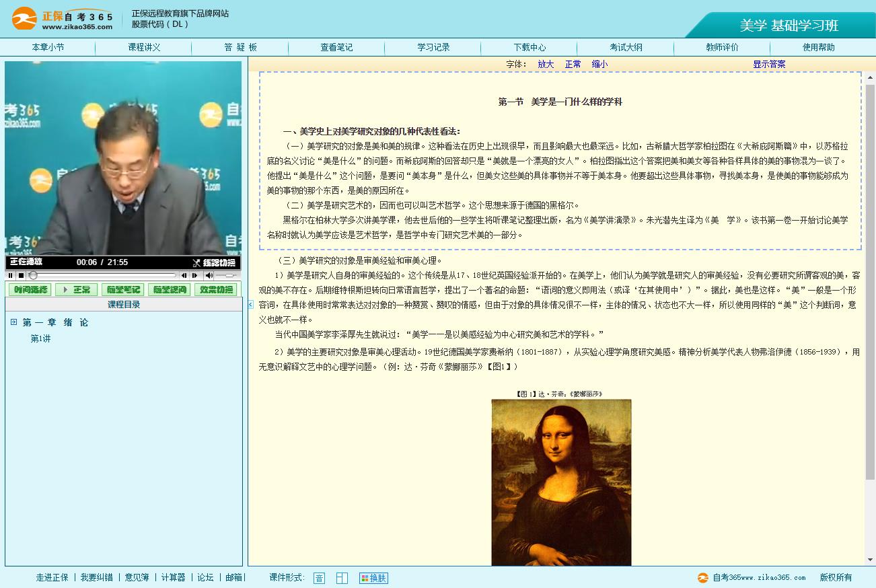Open 学习记录 menu
Viewport: 876px width, 588px height.
(433, 47)
